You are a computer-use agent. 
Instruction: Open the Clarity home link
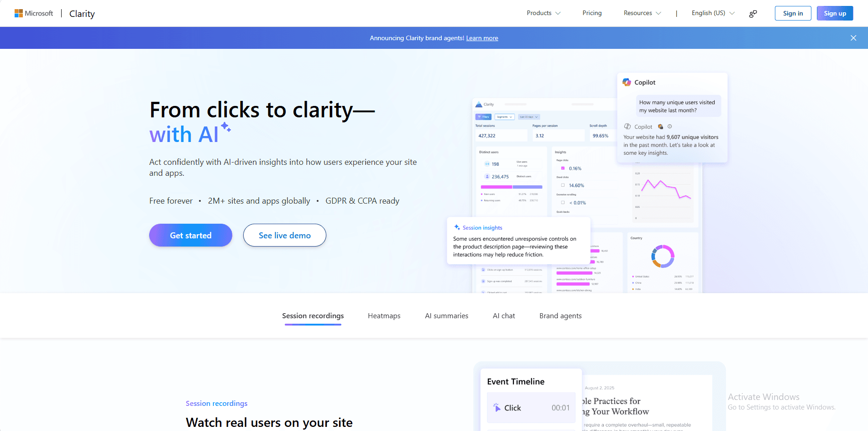(82, 14)
